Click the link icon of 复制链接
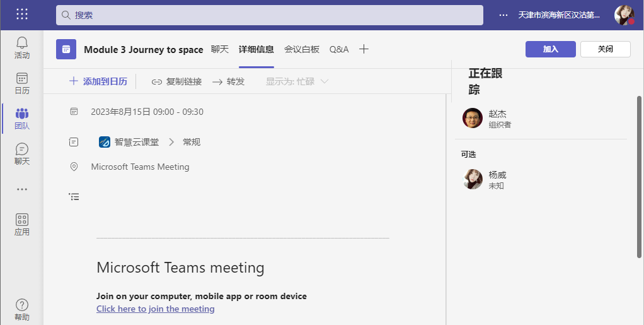The width and height of the screenshot is (644, 325). [157, 82]
